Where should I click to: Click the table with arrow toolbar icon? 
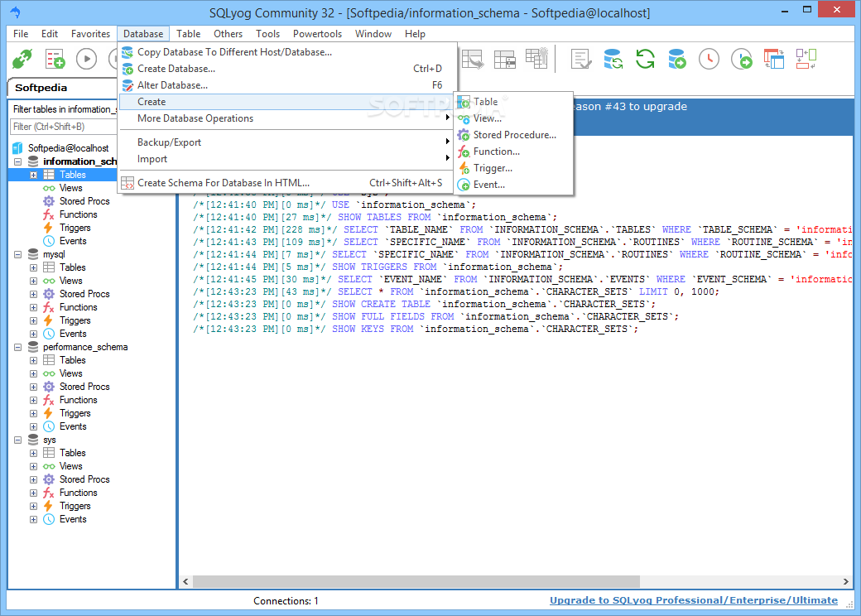[472, 59]
